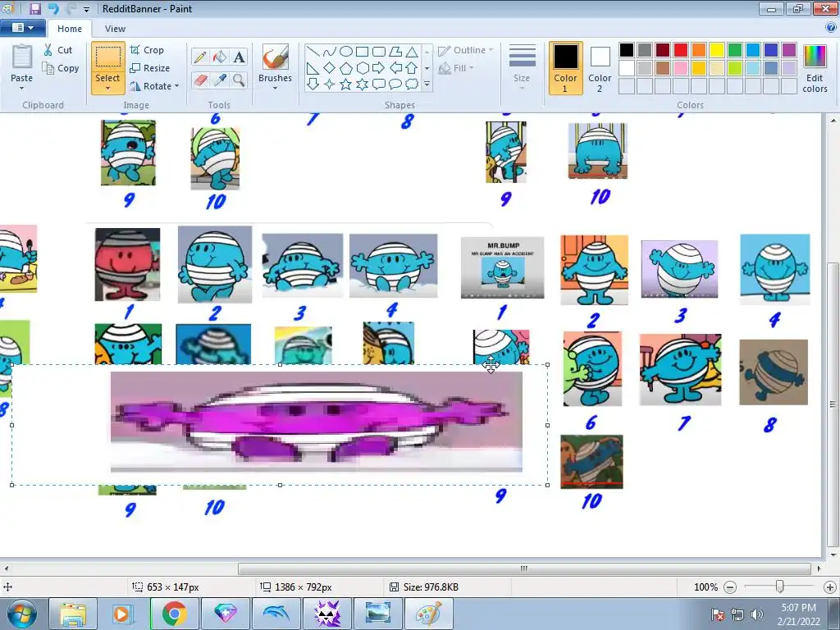
Task: Pick the Eraser tool
Action: coord(200,80)
